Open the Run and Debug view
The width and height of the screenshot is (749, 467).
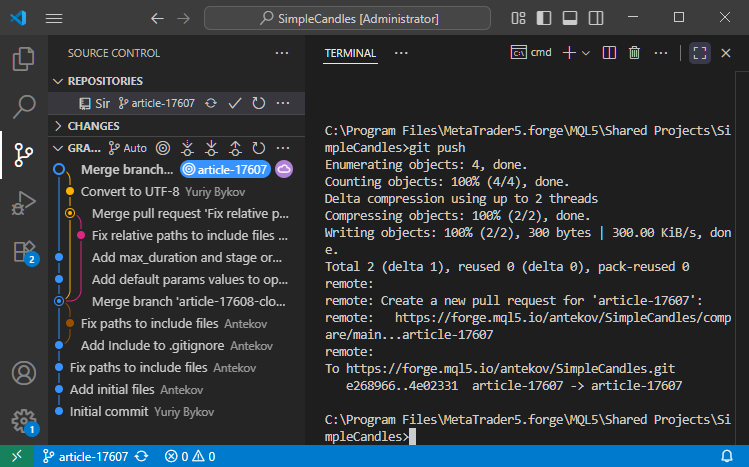click(23, 202)
